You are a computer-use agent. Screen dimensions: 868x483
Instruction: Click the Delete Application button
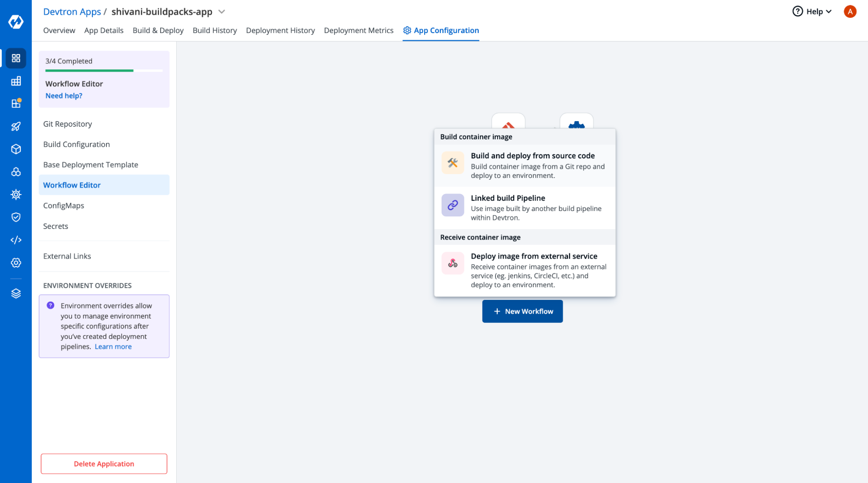[104, 464]
